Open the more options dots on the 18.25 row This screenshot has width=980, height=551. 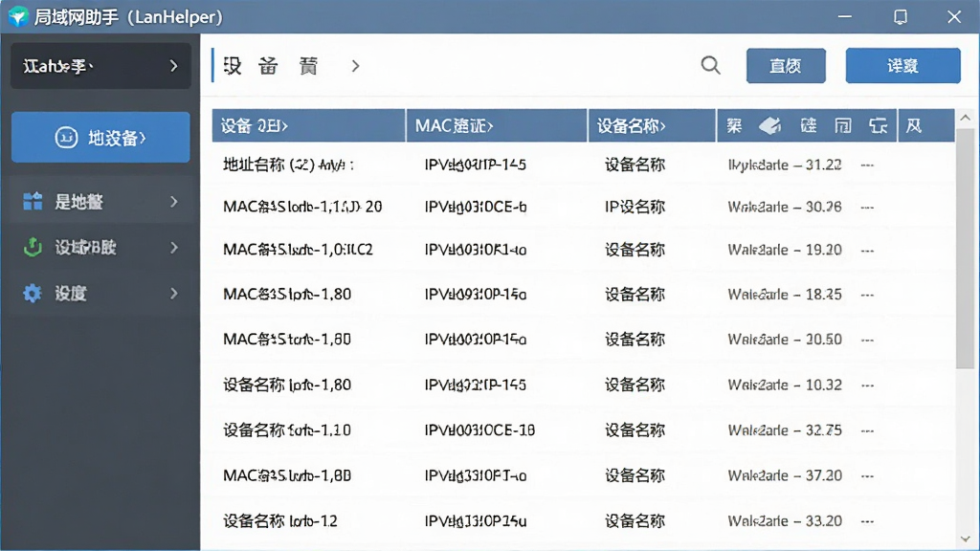point(867,295)
